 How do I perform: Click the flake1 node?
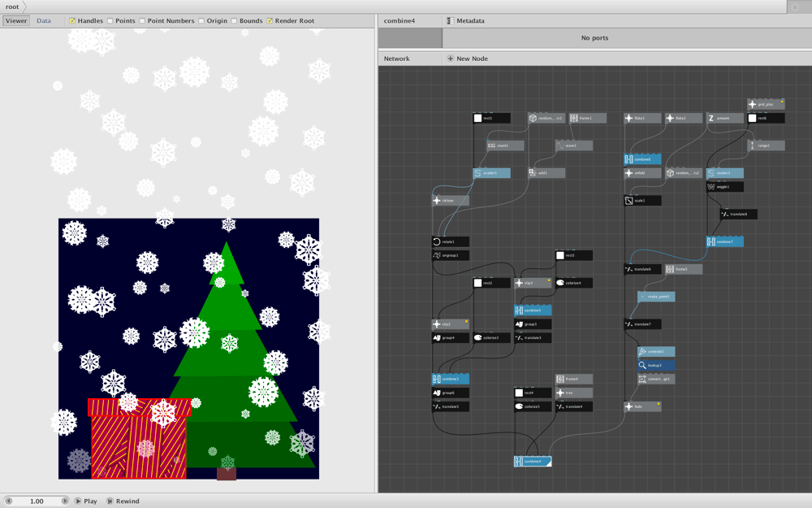(x=642, y=118)
